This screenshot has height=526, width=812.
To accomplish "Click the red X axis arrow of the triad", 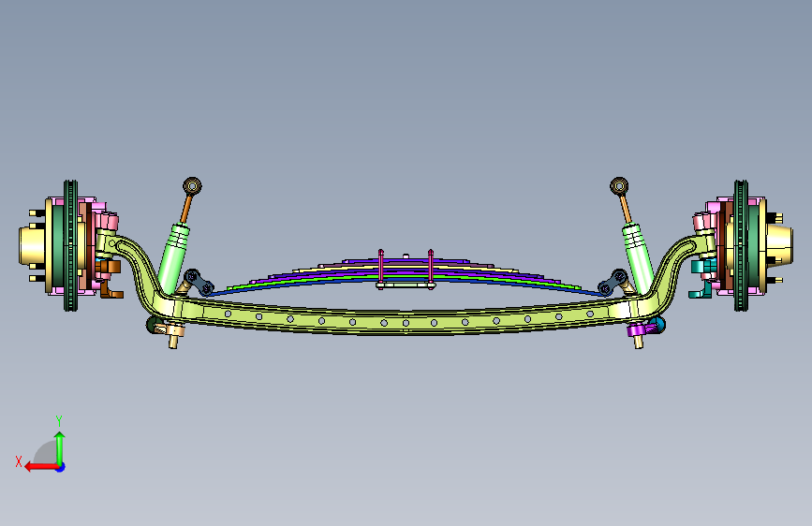I will (40, 467).
